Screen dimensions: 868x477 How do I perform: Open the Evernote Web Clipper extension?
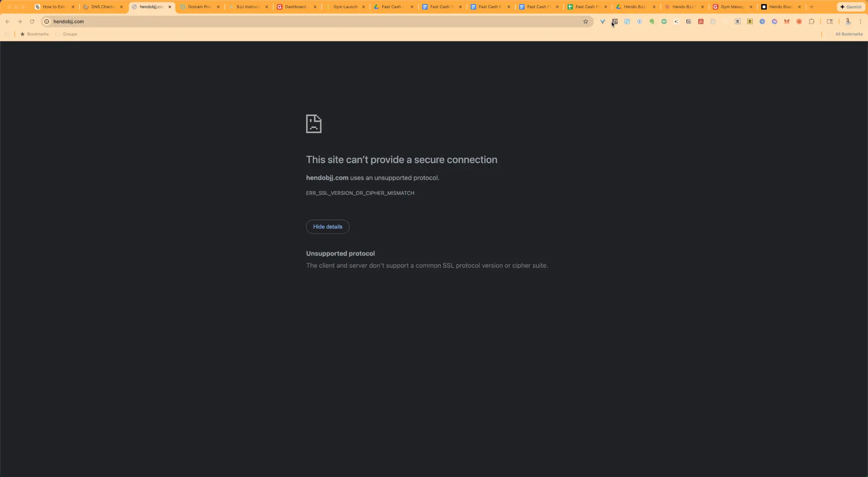pyautogui.click(x=651, y=21)
